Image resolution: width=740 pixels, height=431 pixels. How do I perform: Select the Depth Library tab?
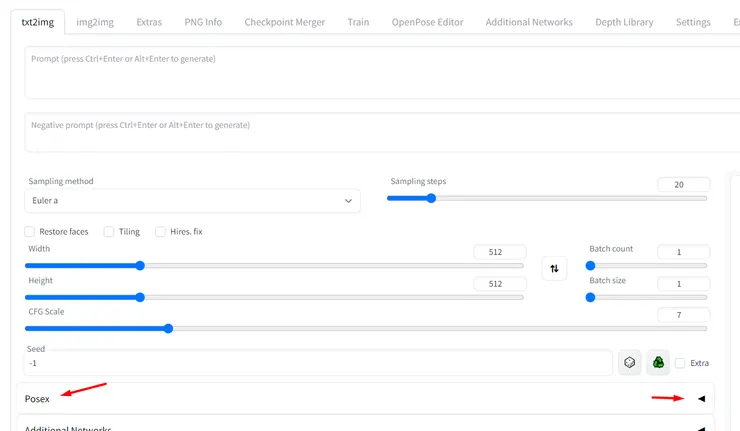click(x=624, y=22)
